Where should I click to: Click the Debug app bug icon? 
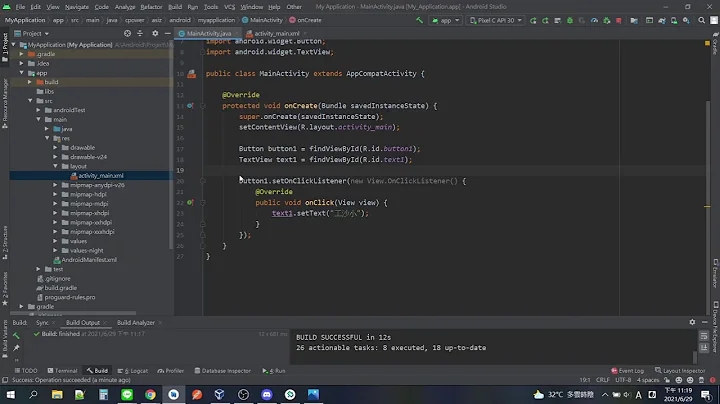click(570, 20)
